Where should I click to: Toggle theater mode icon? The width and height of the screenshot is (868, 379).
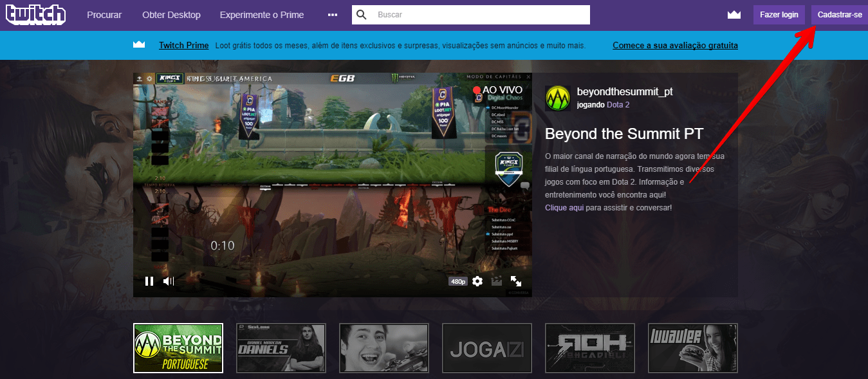click(x=497, y=281)
